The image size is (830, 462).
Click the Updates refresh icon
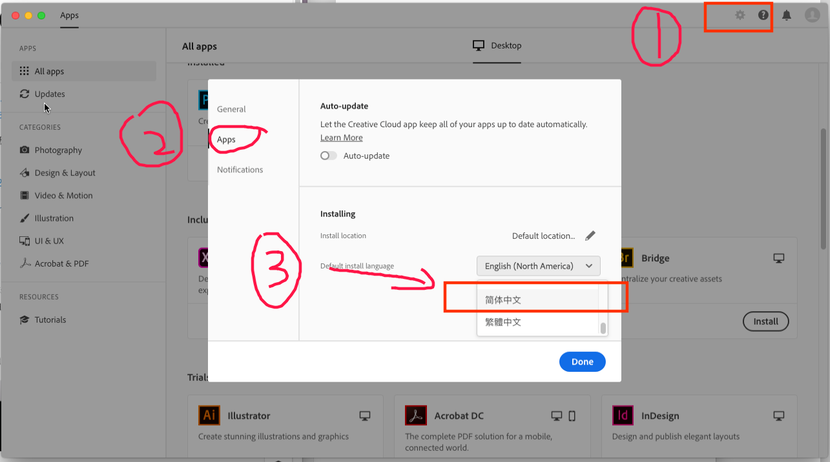pos(24,94)
